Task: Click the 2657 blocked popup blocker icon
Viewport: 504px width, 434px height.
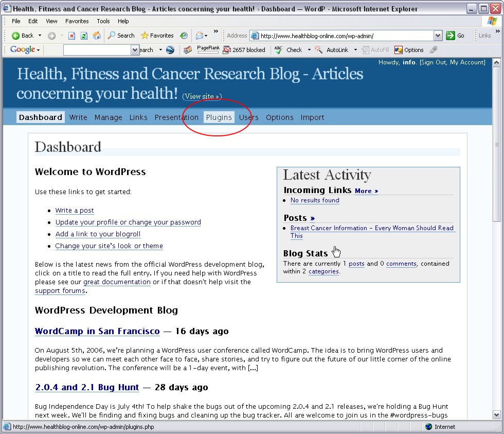Action: tap(227, 50)
